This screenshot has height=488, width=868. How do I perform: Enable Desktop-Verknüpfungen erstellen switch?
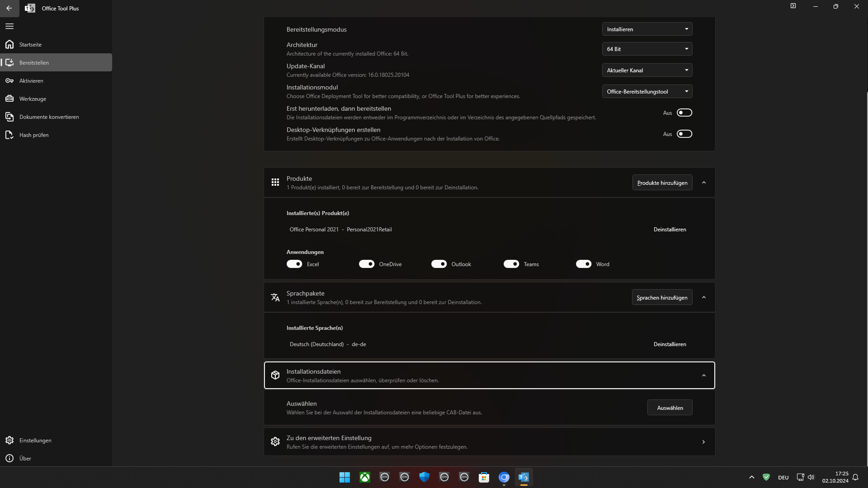[x=684, y=134]
